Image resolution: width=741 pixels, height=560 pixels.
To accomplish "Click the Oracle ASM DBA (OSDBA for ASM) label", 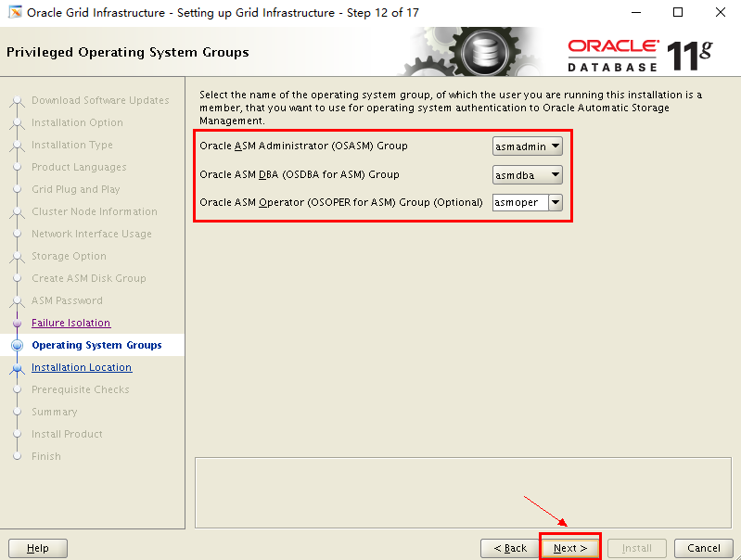I will (x=300, y=174).
